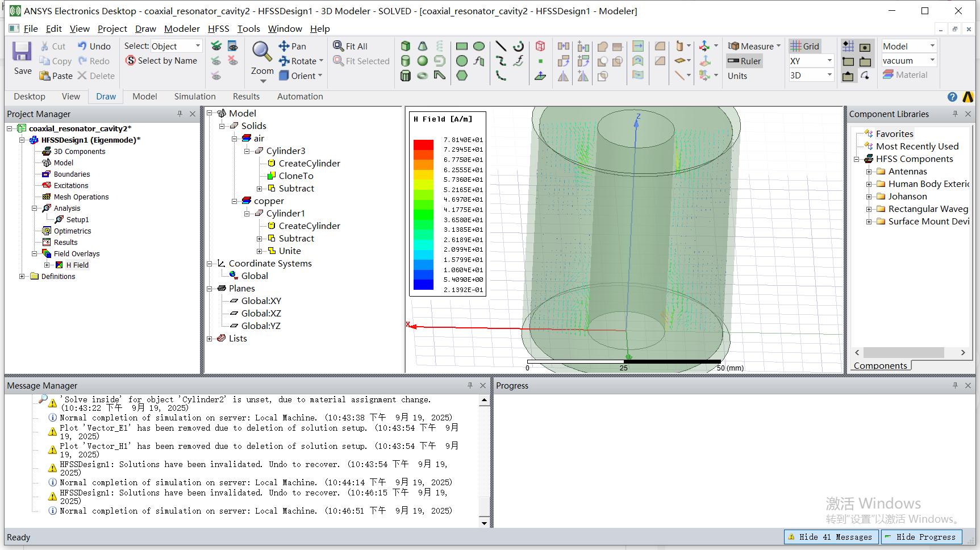Select the Draw cone tool icon
The width and height of the screenshot is (980, 550).
pos(423,46)
